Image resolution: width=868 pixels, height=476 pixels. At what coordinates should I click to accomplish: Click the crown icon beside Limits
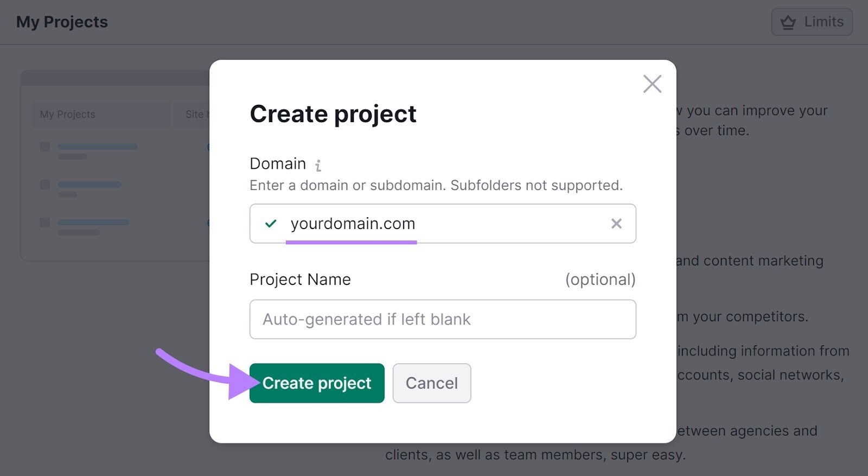[x=788, y=22]
